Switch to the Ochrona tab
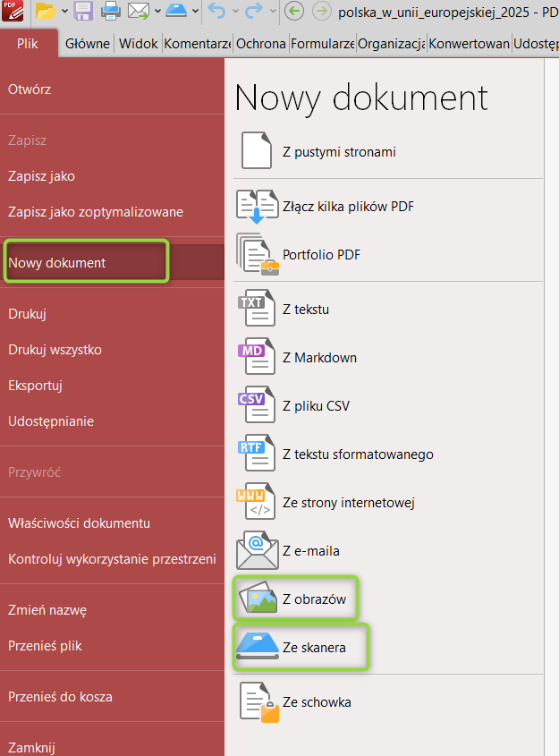This screenshot has height=756, width=559. (260, 44)
